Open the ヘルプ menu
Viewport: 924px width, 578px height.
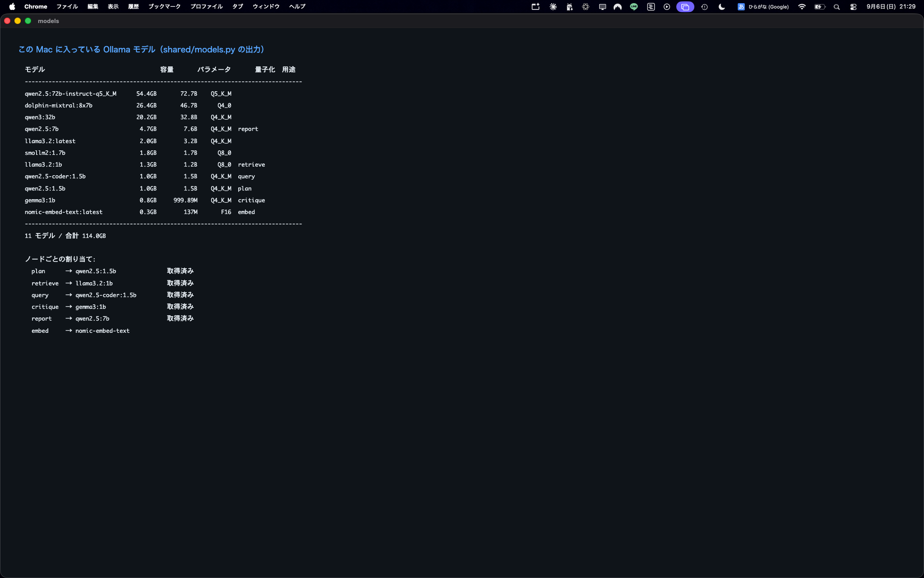pyautogui.click(x=297, y=7)
